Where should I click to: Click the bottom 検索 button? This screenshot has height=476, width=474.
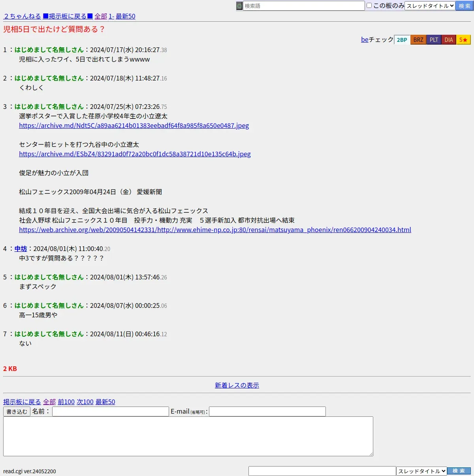[459, 471]
